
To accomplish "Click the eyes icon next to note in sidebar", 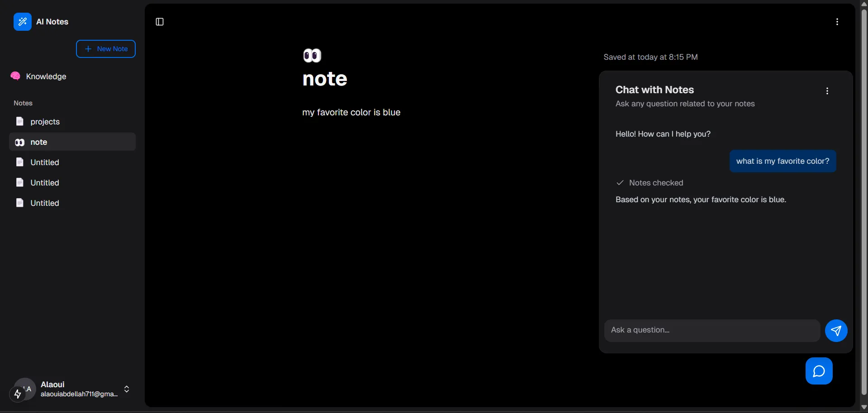I will coord(19,142).
